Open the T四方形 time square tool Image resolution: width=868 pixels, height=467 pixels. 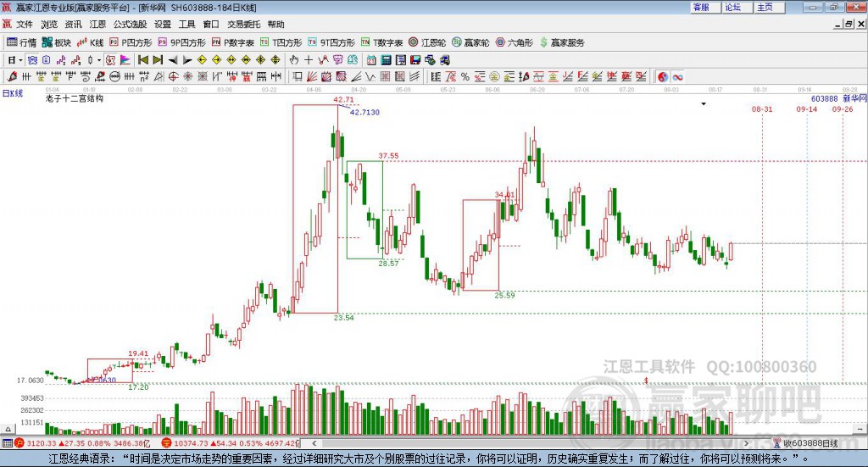tap(281, 42)
